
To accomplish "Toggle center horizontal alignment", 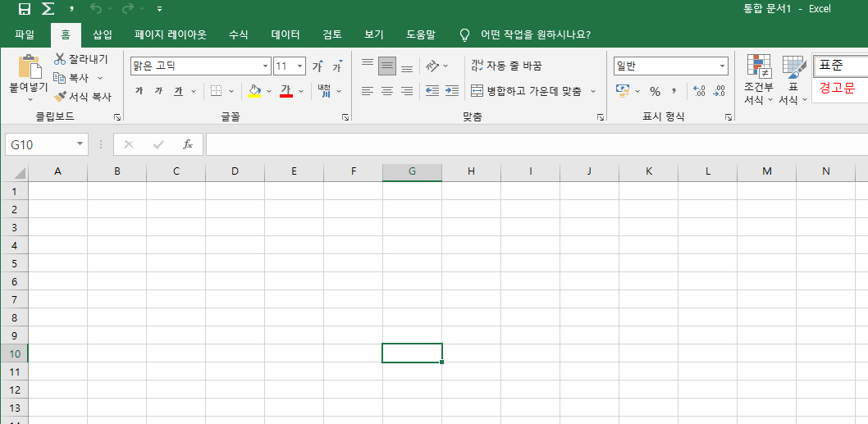I will 387,91.
